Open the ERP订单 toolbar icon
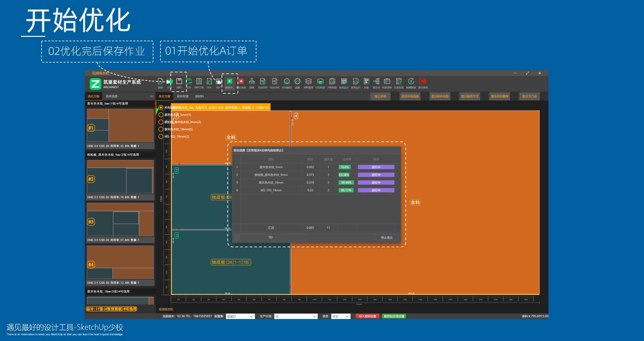Viewport: 644px width, 341px height. tap(199, 82)
